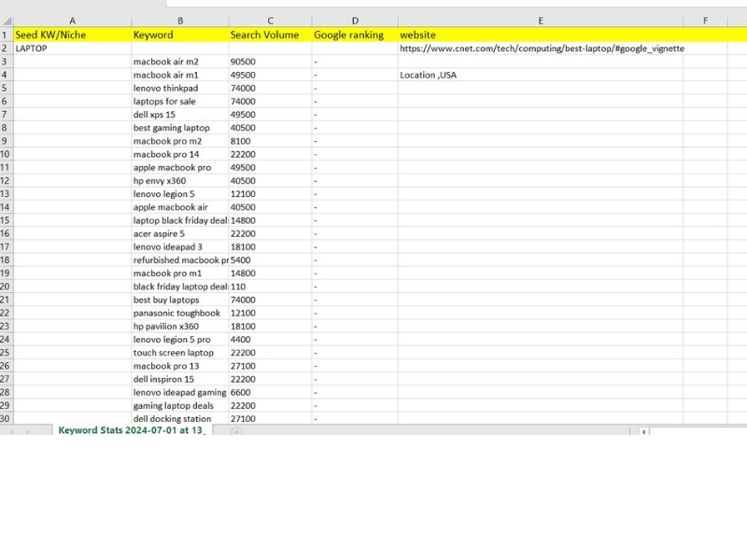Select the column F header
Viewport: 747px width, 560px height.
coord(705,19)
